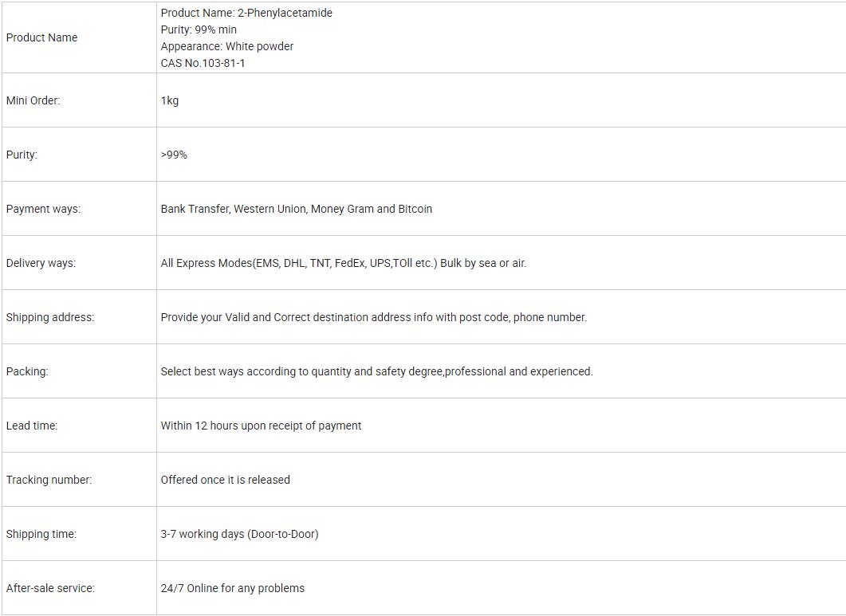Select the All Express Modes delivery text
Viewport: 846px width, 616px height.
point(343,263)
